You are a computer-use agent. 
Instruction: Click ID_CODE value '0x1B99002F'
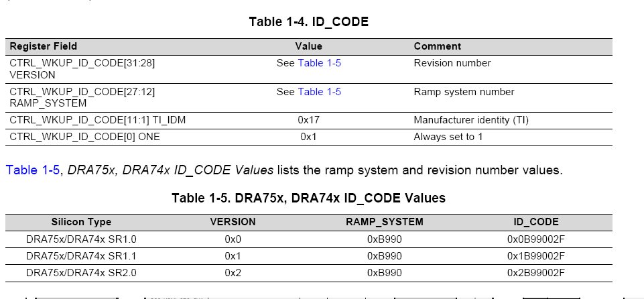[x=536, y=256]
